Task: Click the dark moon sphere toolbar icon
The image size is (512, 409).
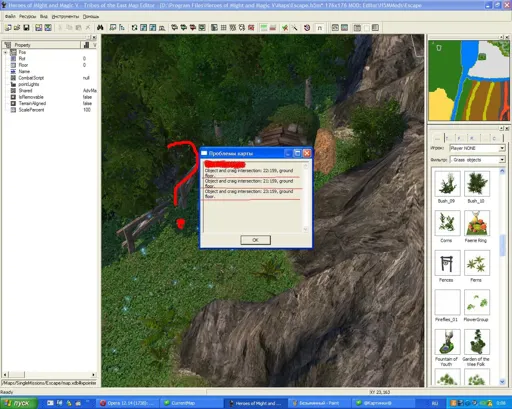Action: tap(307, 28)
